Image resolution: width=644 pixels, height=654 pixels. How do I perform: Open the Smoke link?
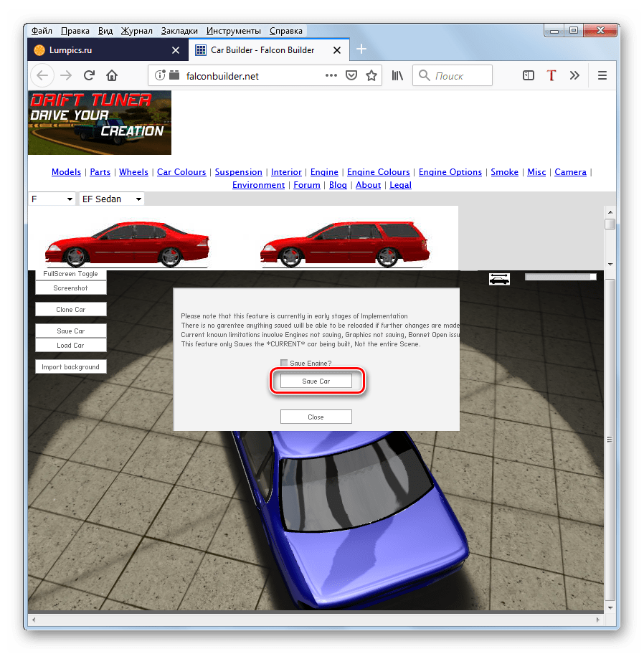[504, 172]
